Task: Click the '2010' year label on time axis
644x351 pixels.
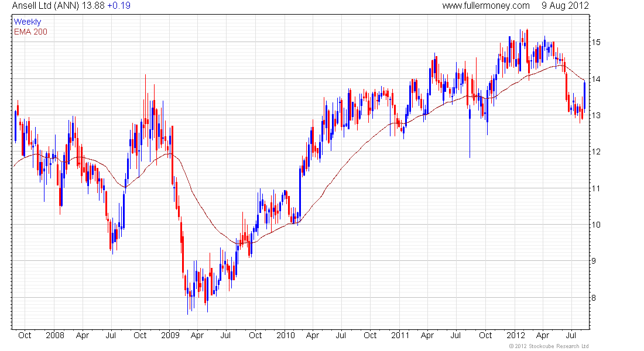Action: coord(286,335)
